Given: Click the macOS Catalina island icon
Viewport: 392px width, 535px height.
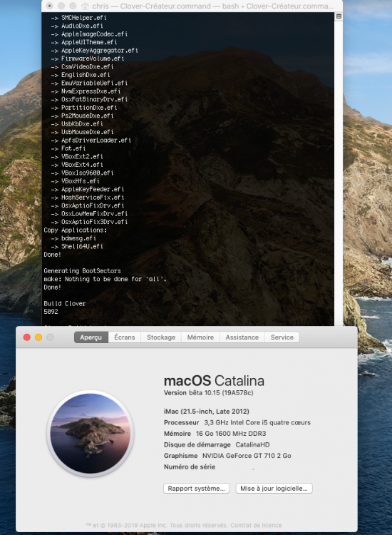Looking at the screenshot, I should (91, 433).
